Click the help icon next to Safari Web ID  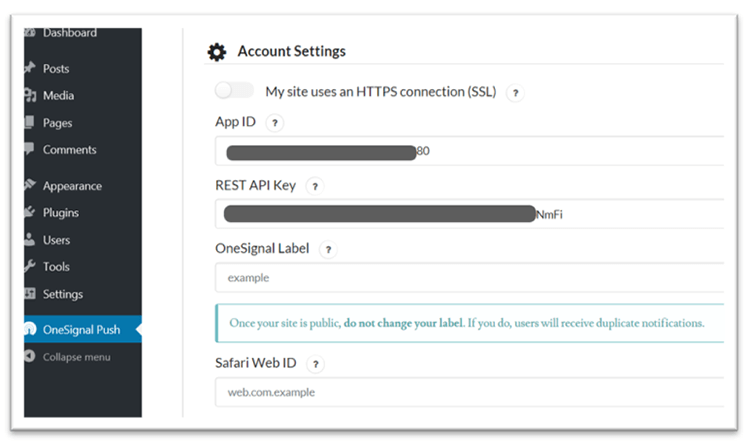(316, 364)
